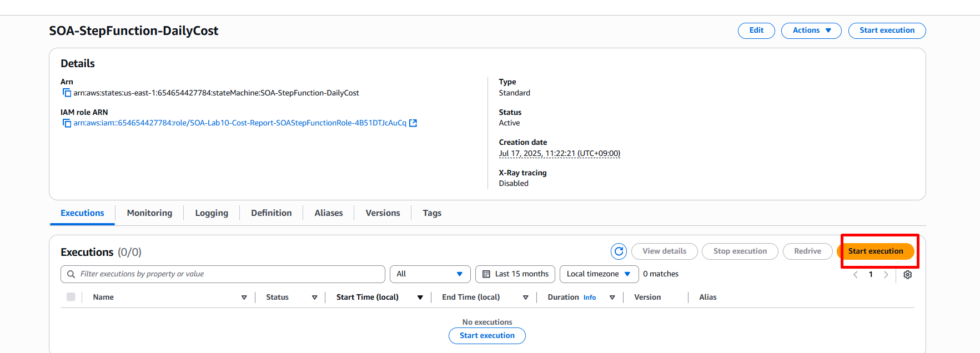The height and width of the screenshot is (353, 980).
Task: Go to next executions page
Action: click(x=886, y=275)
